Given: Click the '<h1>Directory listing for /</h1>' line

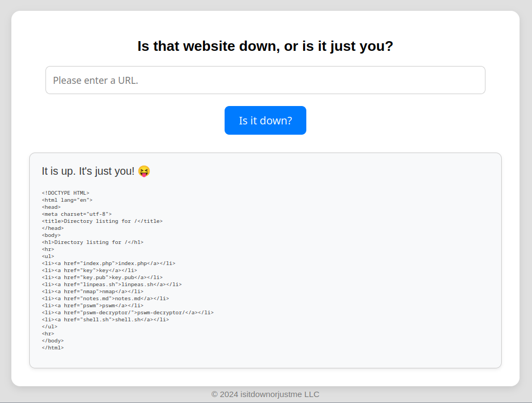Looking at the screenshot, I should click(93, 242).
